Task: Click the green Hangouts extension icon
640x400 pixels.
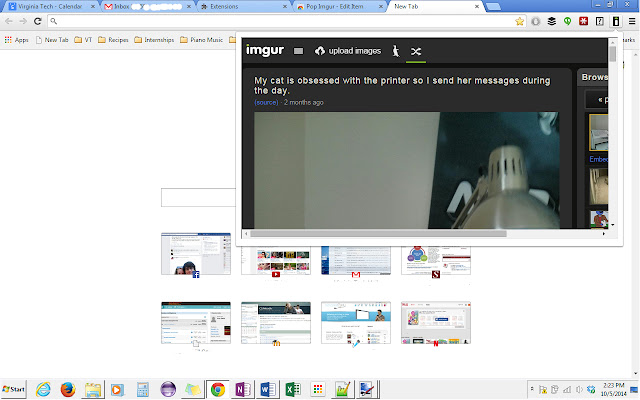Action: (567, 21)
